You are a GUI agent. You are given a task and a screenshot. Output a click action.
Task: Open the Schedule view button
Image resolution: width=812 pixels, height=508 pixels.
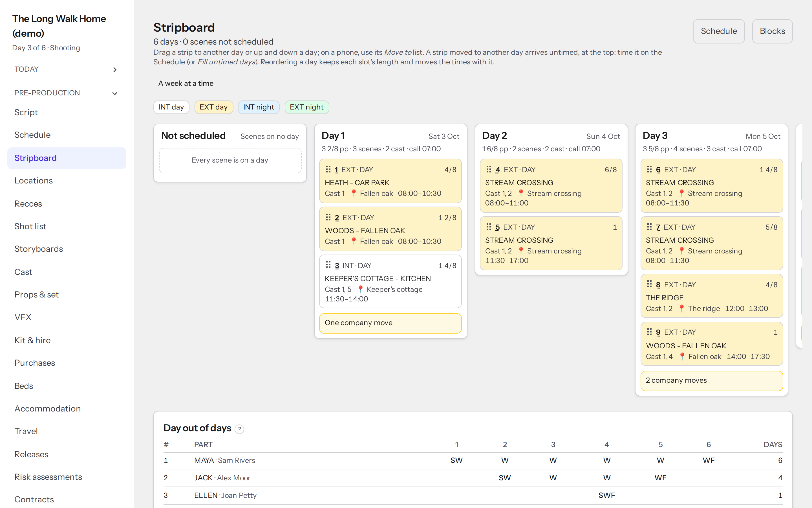click(x=719, y=31)
